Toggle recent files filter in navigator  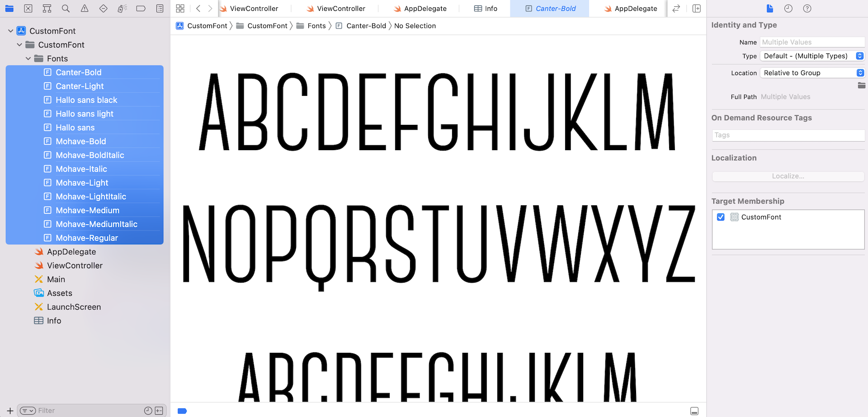[148, 411]
